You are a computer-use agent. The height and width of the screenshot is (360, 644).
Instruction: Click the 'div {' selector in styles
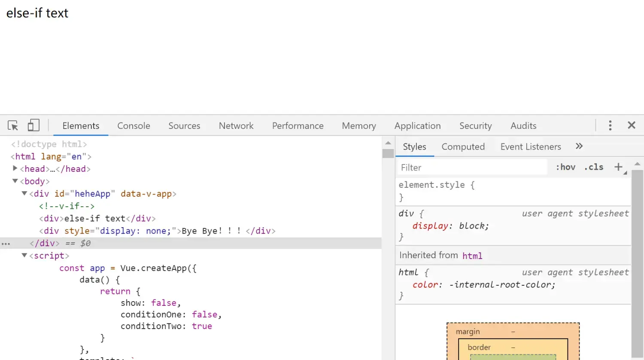pyautogui.click(x=411, y=213)
